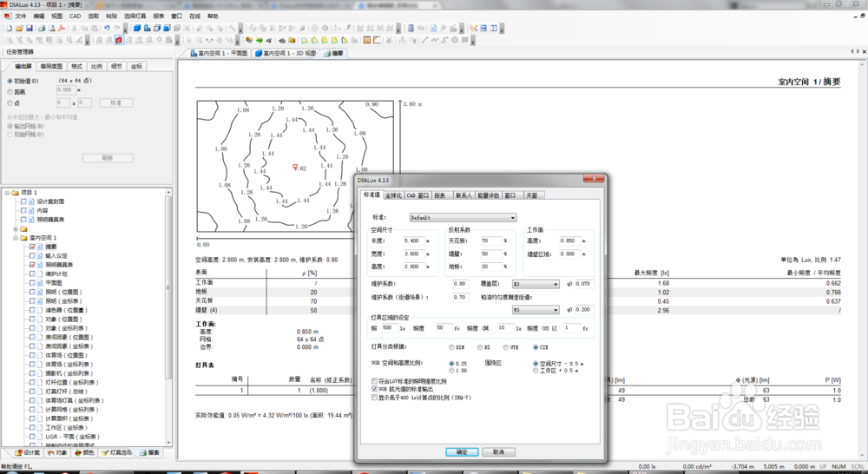Switch to the 能量评估 dialog tab

click(488, 195)
